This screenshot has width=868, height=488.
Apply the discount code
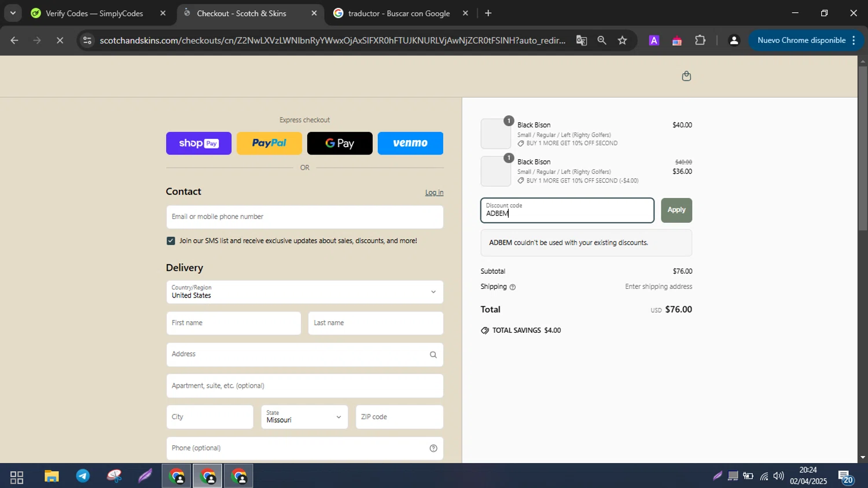(x=676, y=210)
